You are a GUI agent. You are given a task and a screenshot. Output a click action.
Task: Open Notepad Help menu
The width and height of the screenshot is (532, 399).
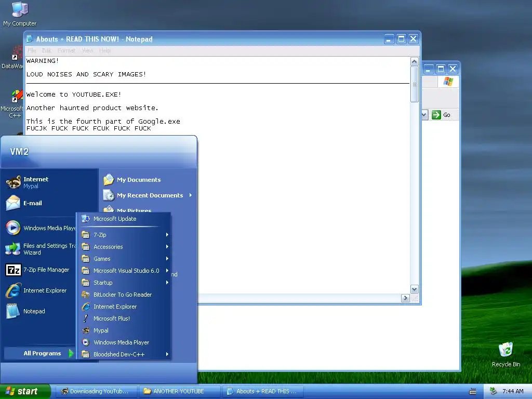click(x=105, y=50)
